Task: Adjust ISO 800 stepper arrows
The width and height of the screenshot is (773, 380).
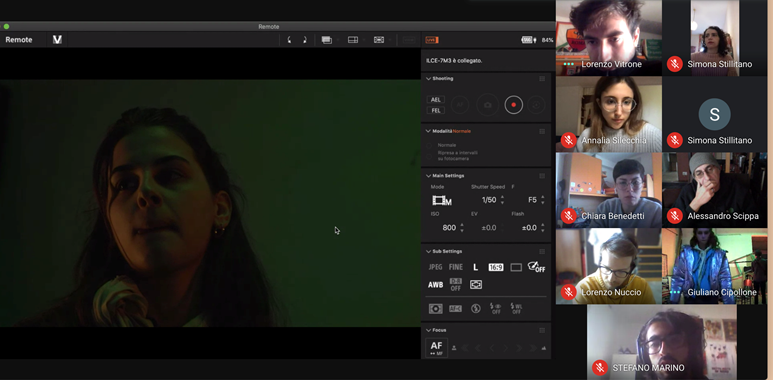Action: click(462, 228)
